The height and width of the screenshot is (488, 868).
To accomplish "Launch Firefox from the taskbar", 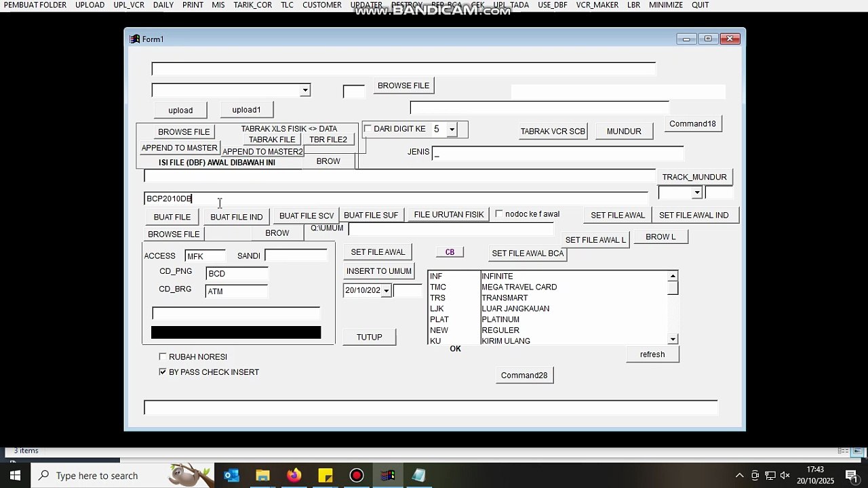I will click(x=294, y=476).
